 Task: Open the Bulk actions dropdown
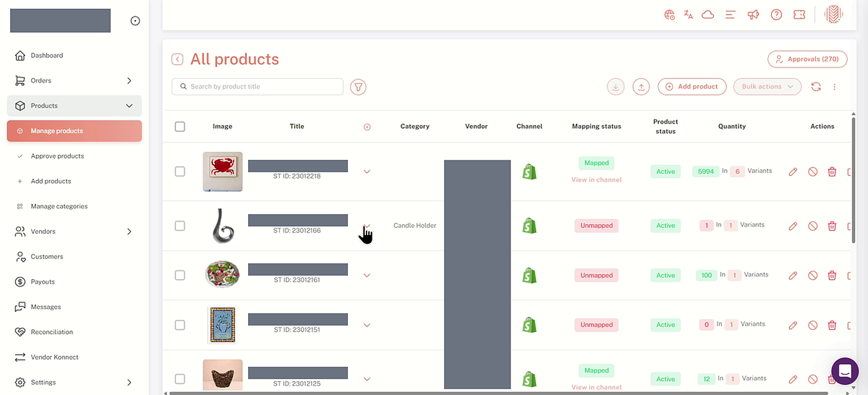(x=767, y=87)
